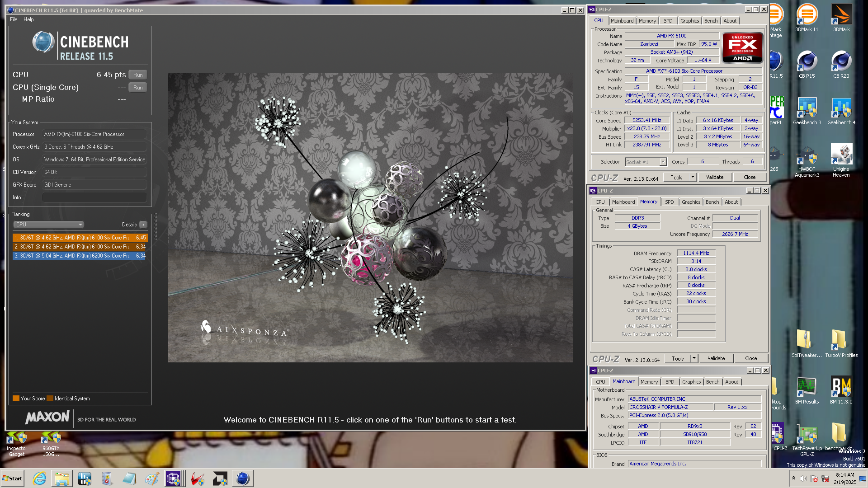Viewport: 868px width, 488px height.
Task: Open the Ranking CPU dropdown
Action: [x=48, y=225]
